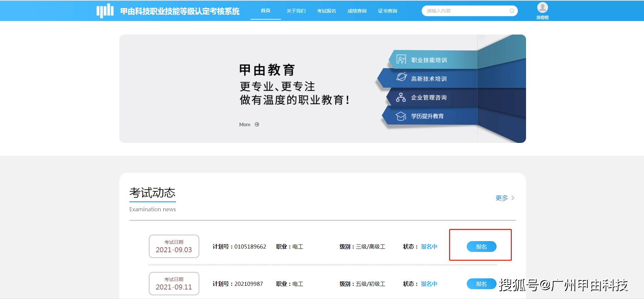Click the circled arrow next to More

[x=257, y=124]
